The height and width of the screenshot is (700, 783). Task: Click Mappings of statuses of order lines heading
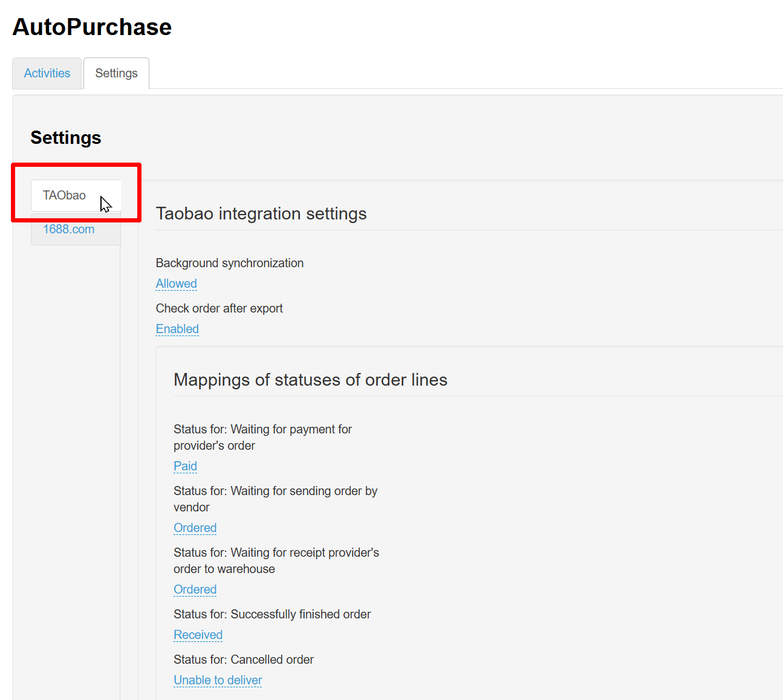point(310,380)
